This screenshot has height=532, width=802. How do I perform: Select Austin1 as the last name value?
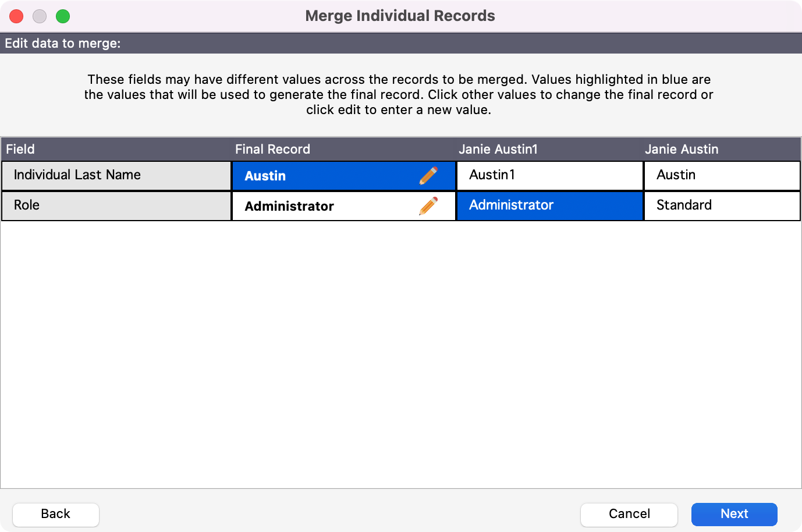549,176
